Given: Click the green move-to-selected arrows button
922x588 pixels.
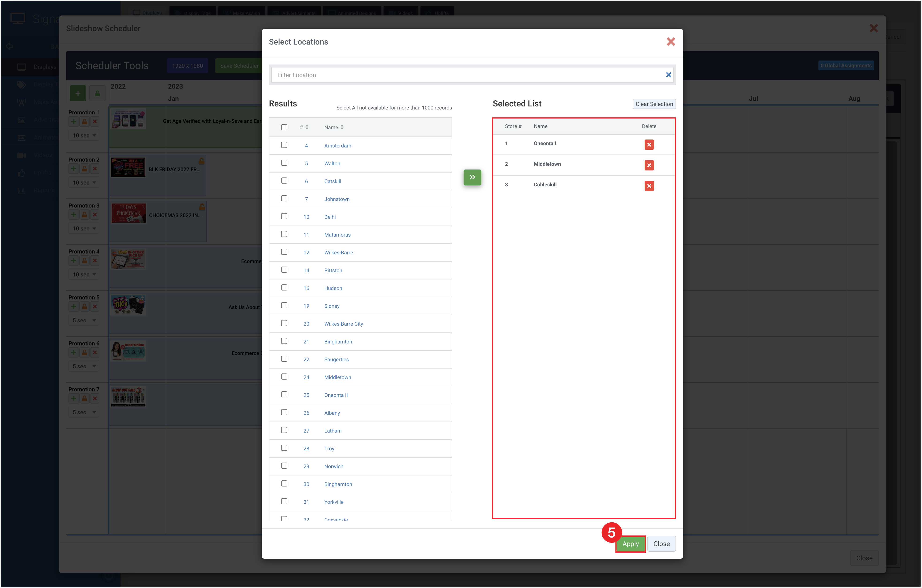Looking at the screenshot, I should click(472, 177).
